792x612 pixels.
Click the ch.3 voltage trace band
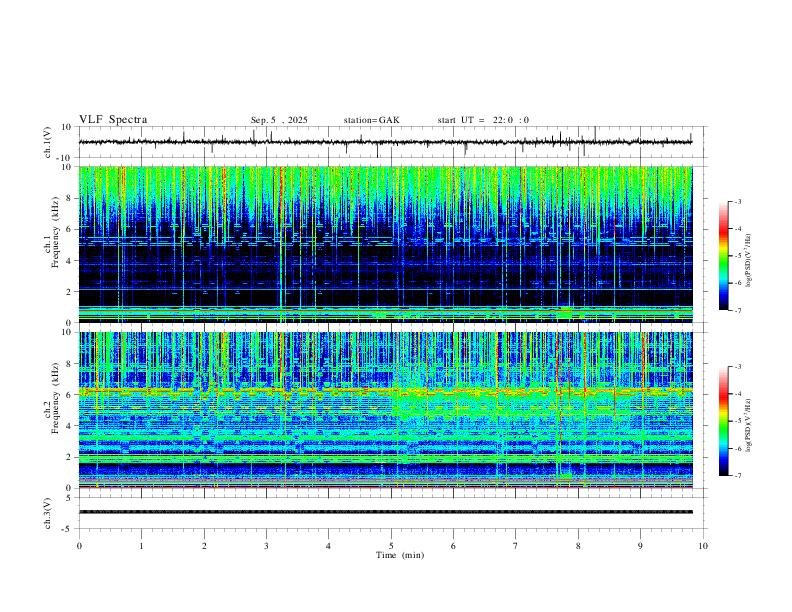point(385,512)
